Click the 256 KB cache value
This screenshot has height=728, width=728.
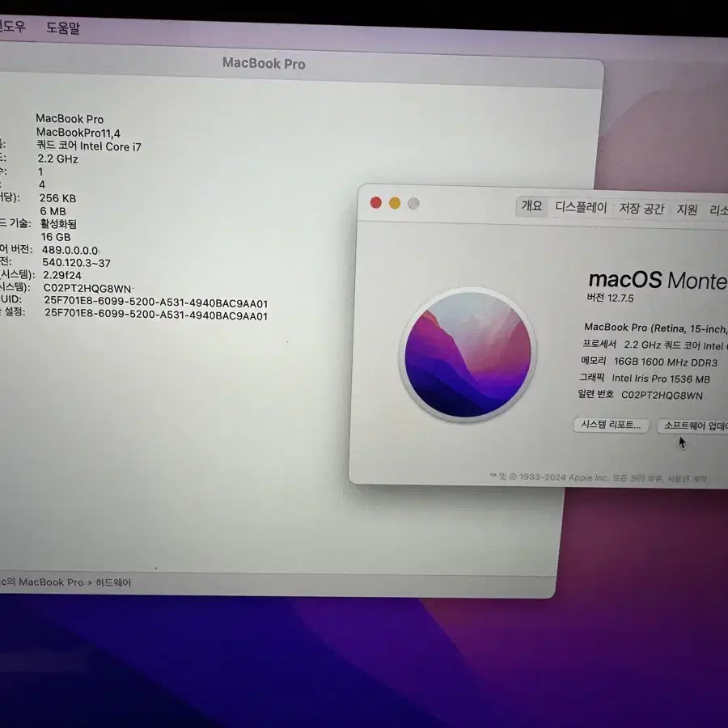(x=57, y=198)
